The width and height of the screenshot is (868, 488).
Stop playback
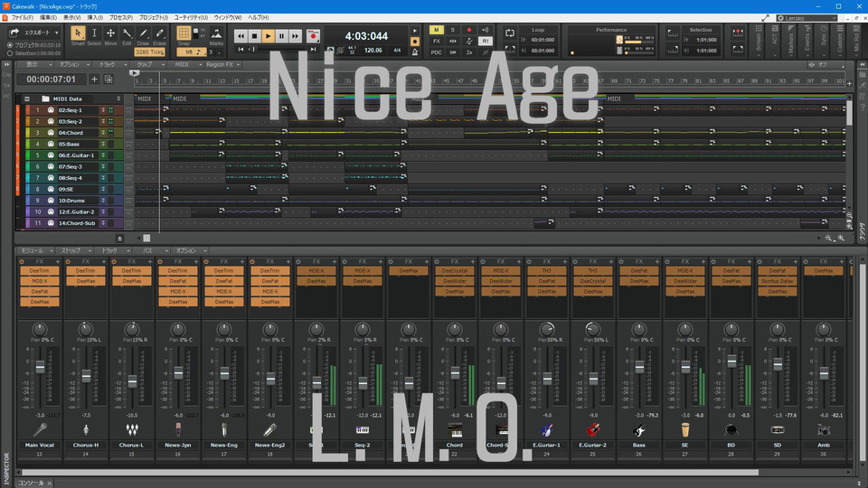[255, 36]
